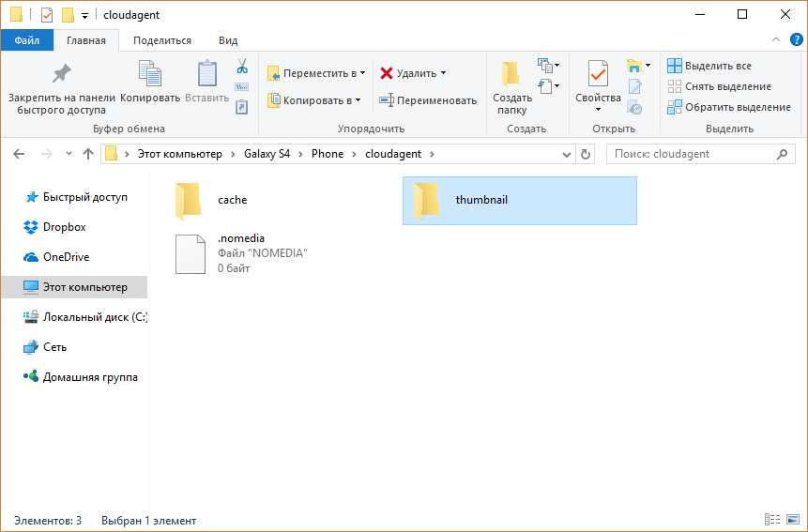
Task: Open the File tab
Action: click(26, 40)
